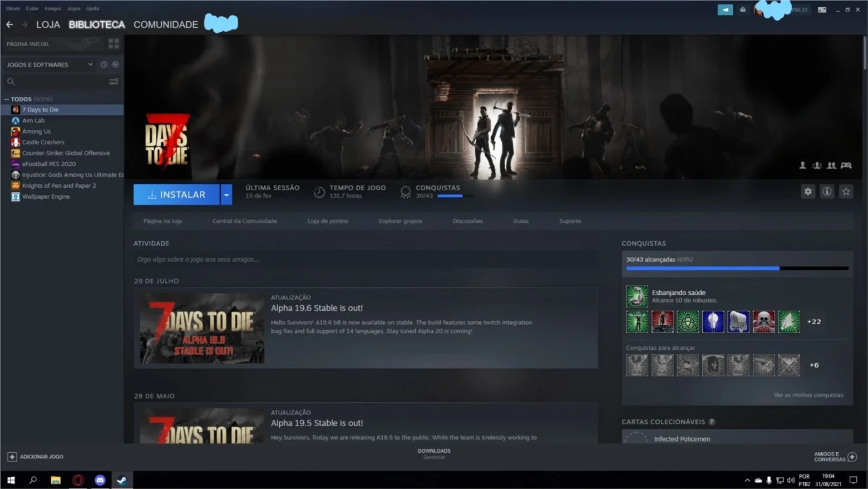The width and height of the screenshot is (868, 489).
Task: Go forward with the forward arrow
Action: [24, 25]
